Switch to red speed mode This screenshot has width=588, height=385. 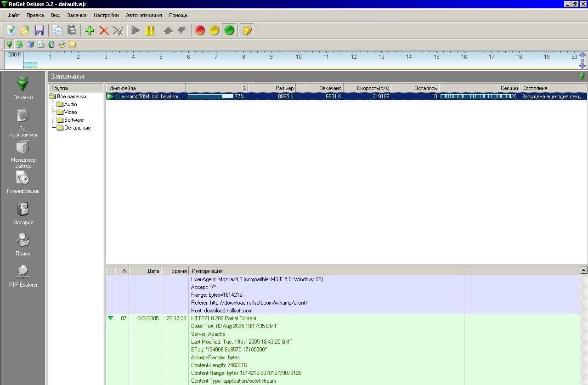[200, 31]
